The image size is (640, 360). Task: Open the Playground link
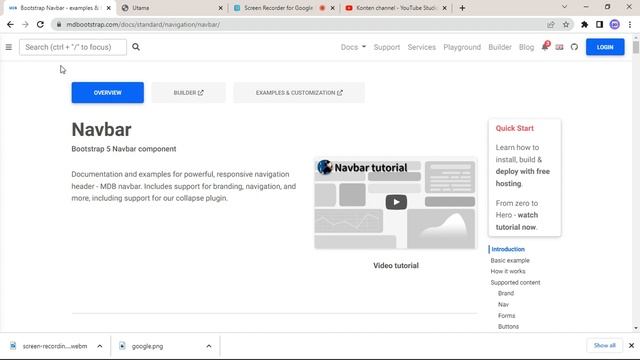tap(462, 47)
